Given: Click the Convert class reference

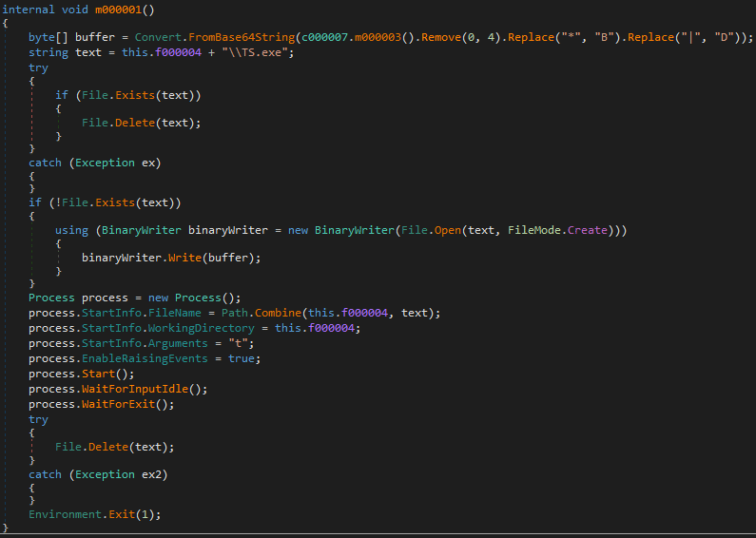Looking at the screenshot, I should pos(158,37).
